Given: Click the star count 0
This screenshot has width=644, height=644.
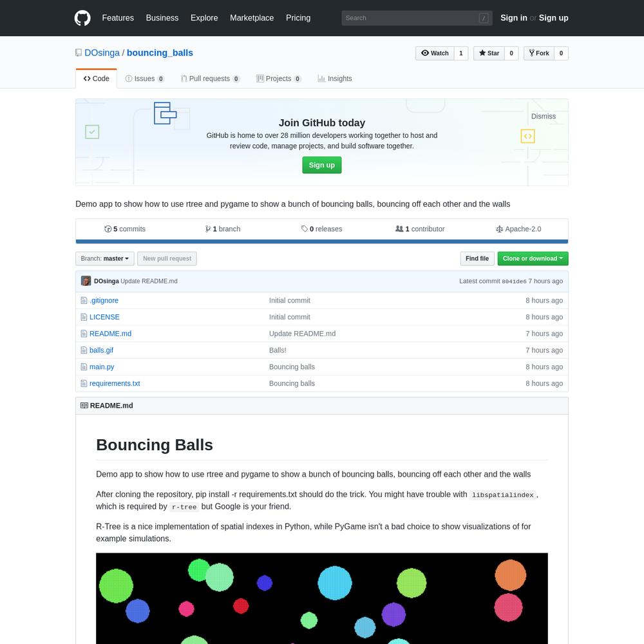Looking at the screenshot, I should tap(511, 53).
